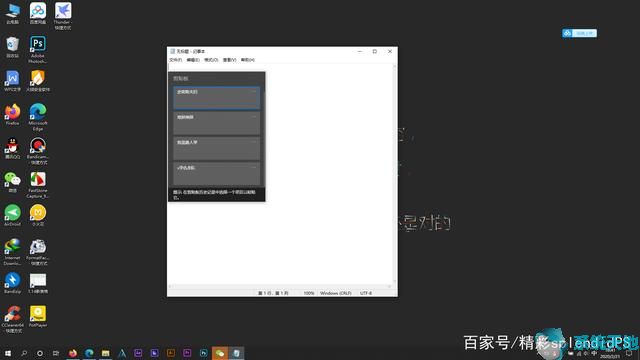Open the PotPlayer desktop shortcut
Image resolution: width=640 pixels, height=360 pixels.
click(38, 316)
